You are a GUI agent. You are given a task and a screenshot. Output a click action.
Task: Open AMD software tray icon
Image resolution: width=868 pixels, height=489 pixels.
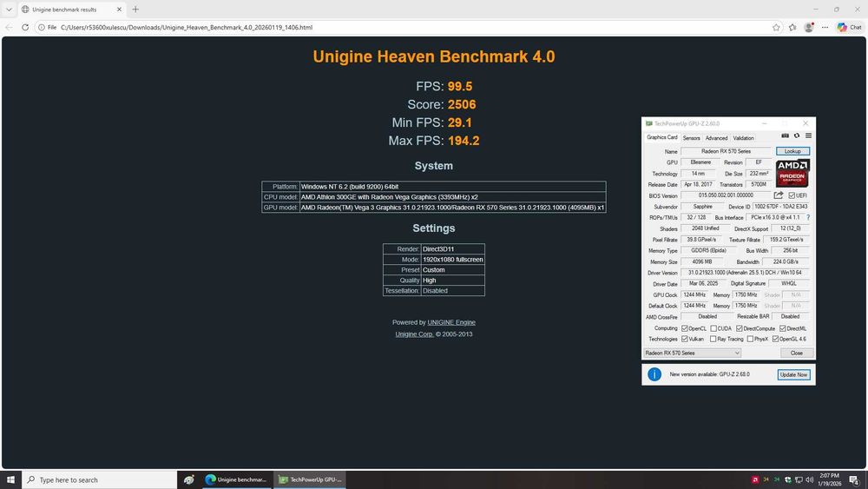[x=755, y=479]
